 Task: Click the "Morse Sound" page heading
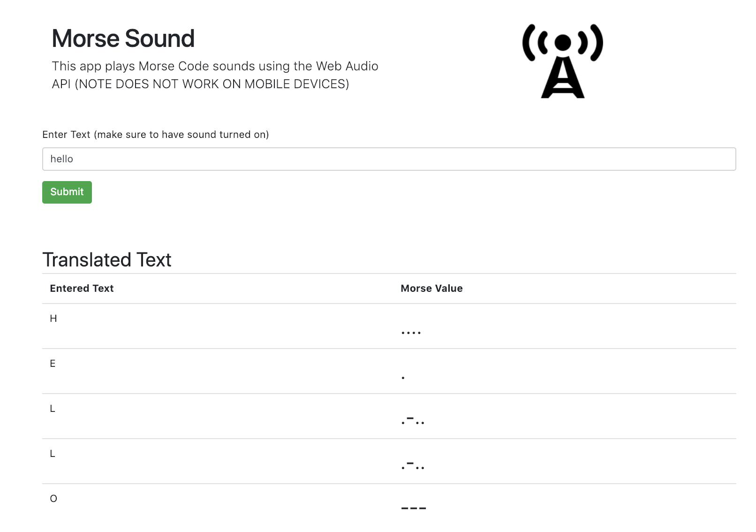[123, 38]
